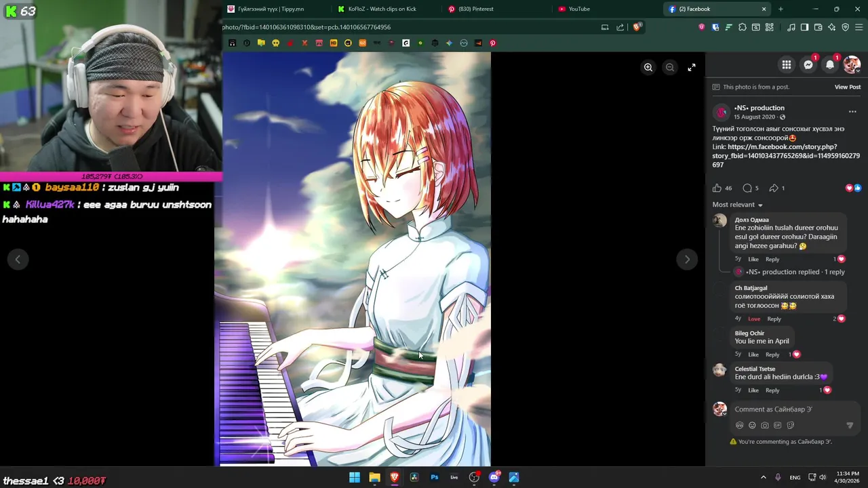Open Brave Wallet

pyautogui.click(x=818, y=27)
